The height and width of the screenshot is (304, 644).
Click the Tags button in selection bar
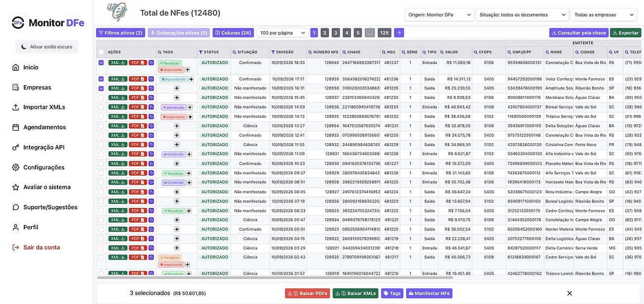(x=392, y=293)
